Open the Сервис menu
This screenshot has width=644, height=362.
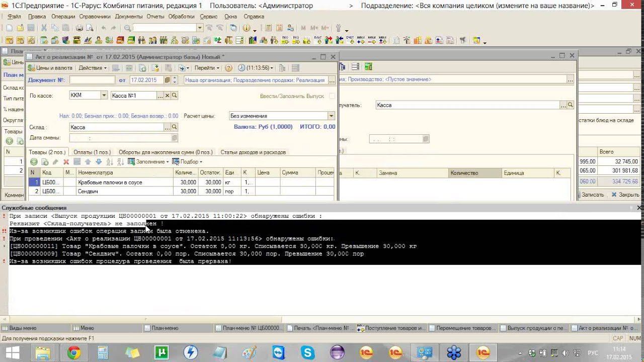coord(209,17)
